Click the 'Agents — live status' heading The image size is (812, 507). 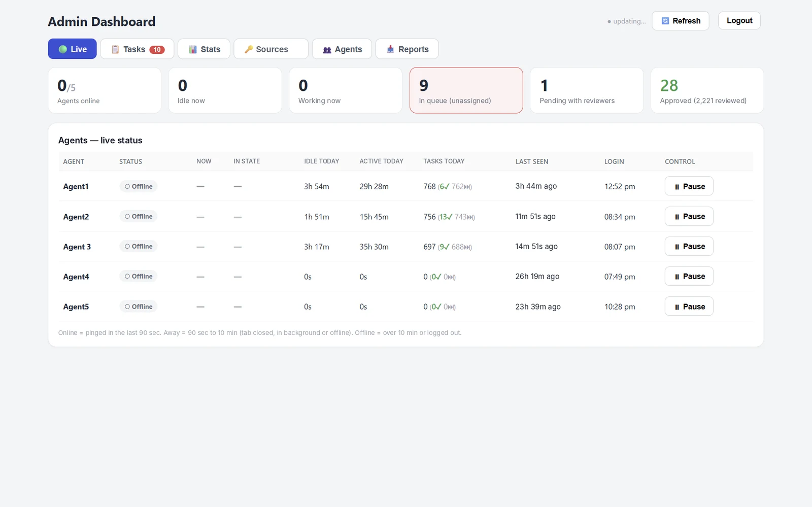pos(100,140)
